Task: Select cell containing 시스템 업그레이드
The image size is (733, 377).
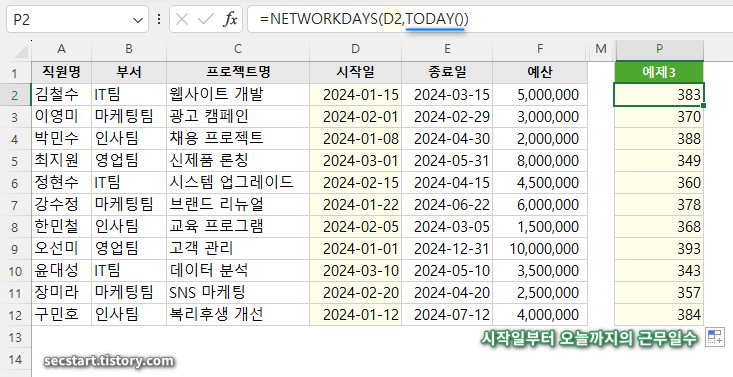Action: [x=238, y=183]
